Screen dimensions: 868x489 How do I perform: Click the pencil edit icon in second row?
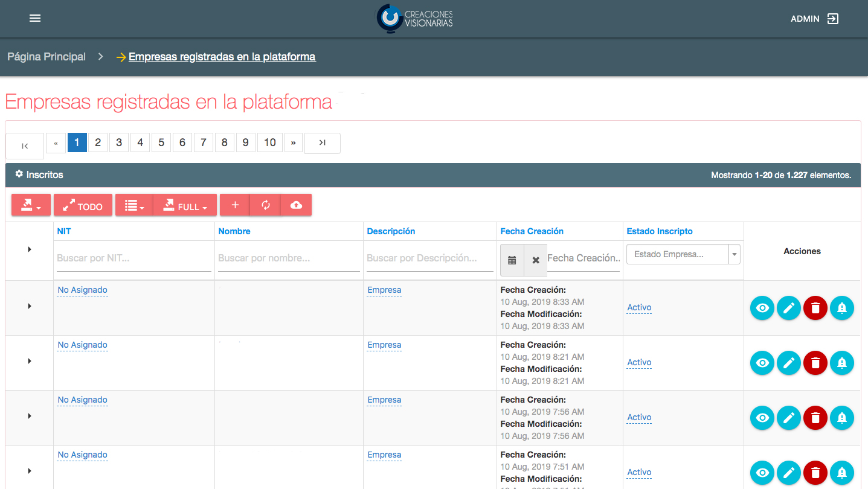[x=788, y=363]
